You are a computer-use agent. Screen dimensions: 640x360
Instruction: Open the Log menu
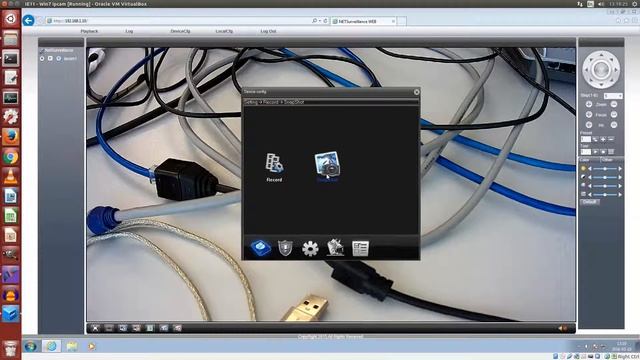pos(129,31)
